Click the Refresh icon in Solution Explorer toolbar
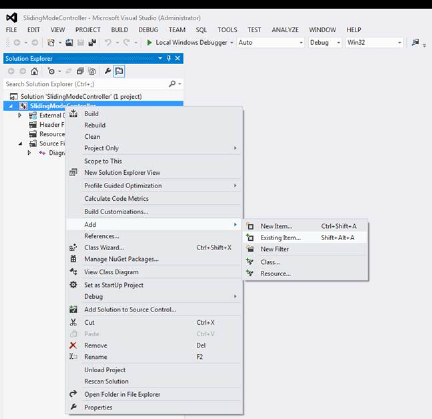This screenshot has width=432, height=419. click(69, 71)
